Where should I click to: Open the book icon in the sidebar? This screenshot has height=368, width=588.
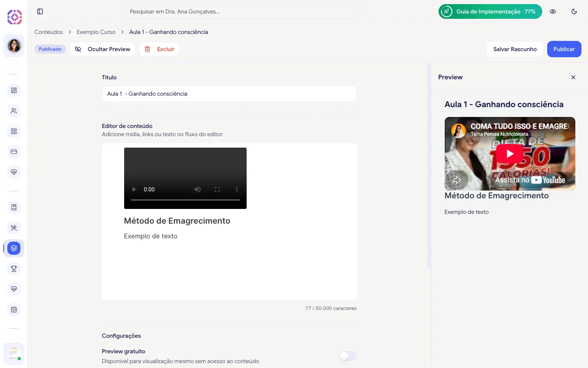[14, 207]
